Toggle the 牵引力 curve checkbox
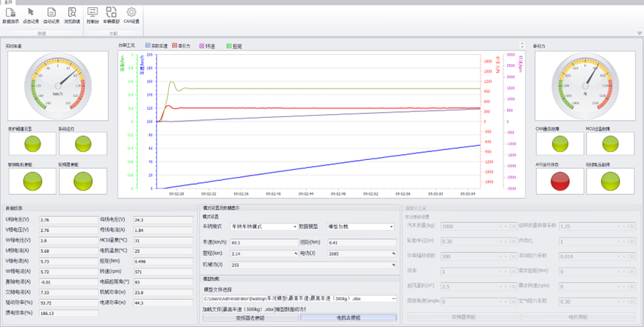 click(175, 46)
